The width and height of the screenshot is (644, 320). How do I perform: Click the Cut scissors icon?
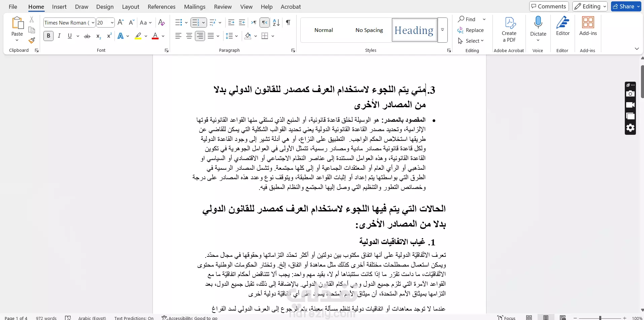32,20
